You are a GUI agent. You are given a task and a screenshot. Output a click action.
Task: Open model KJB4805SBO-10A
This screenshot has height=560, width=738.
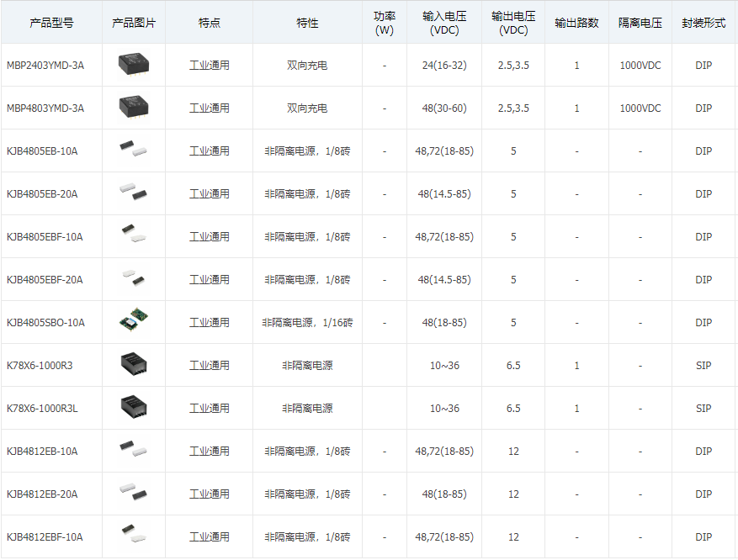pos(45,323)
